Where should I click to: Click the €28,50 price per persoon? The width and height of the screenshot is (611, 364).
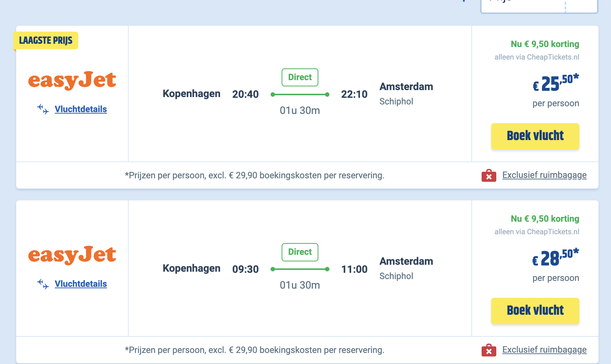pyautogui.click(x=555, y=258)
